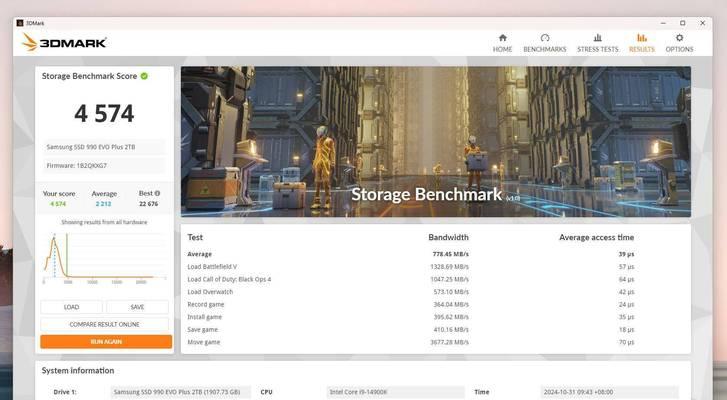The height and width of the screenshot is (400, 727).
Task: Maximize the 3DMark window
Action: [682, 23]
